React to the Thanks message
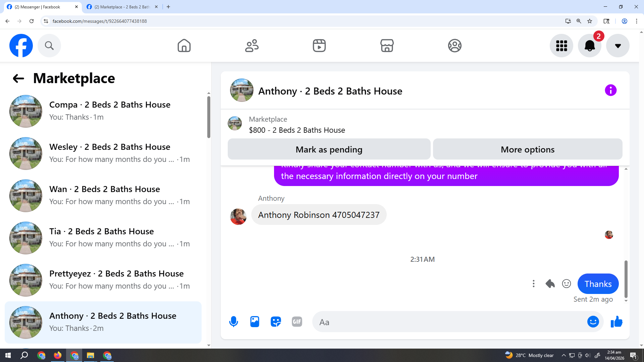This screenshot has width=644, height=362. pyautogui.click(x=567, y=284)
